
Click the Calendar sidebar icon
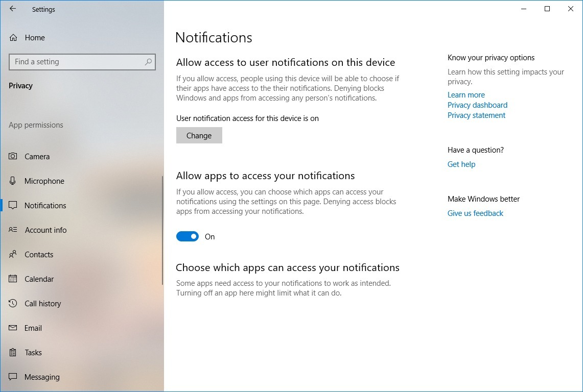(x=13, y=278)
